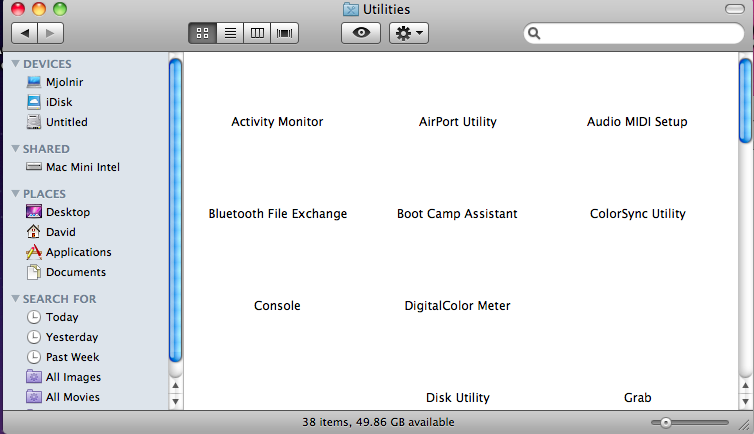Switch to icon view

pos(202,33)
